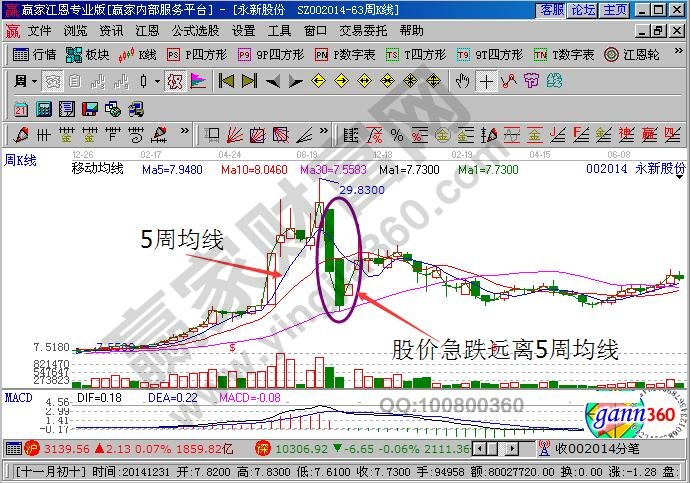Image resolution: width=690 pixels, height=483 pixels.
Task: Open the 9P四方形 tool
Action: [x=271, y=55]
